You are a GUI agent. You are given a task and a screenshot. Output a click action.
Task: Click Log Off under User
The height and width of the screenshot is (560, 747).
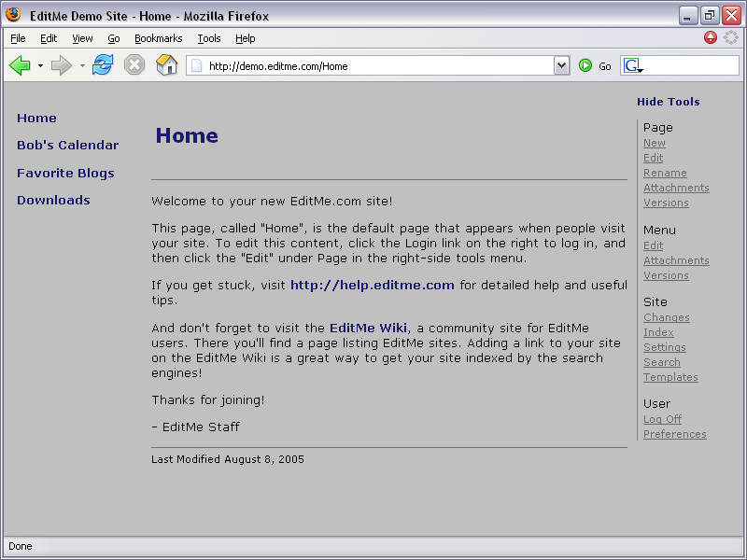pyautogui.click(x=662, y=419)
